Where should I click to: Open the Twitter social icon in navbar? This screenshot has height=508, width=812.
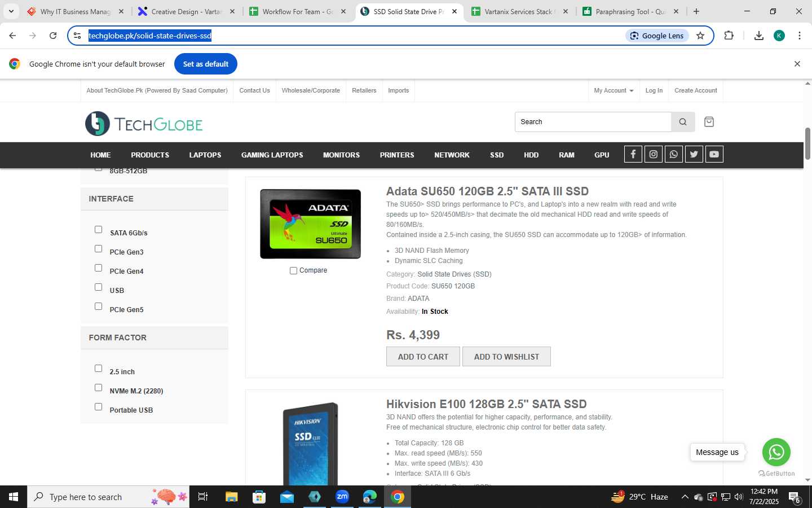click(x=694, y=154)
